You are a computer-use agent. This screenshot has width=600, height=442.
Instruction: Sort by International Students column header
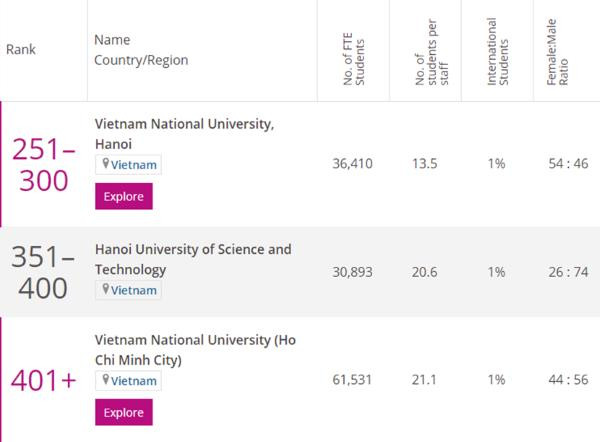click(498, 61)
